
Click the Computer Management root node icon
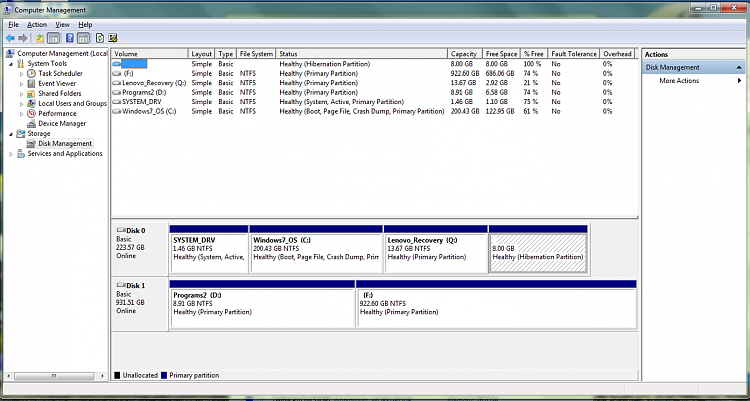coord(11,53)
